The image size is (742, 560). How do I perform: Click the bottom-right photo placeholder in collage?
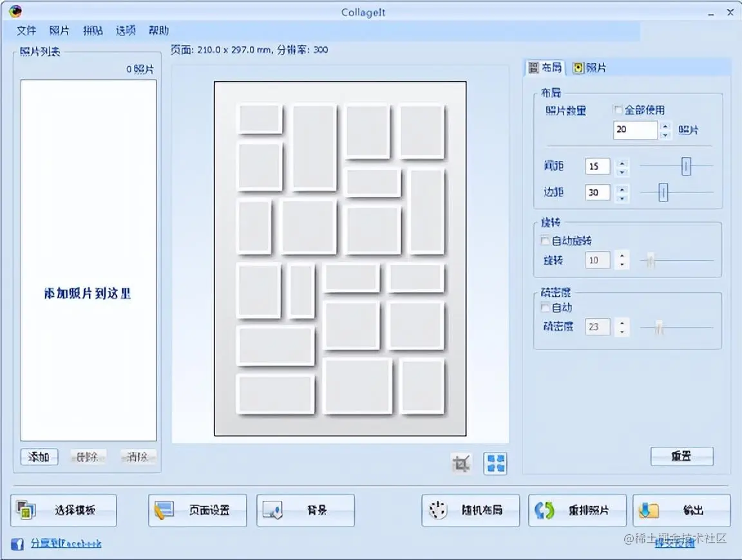[x=422, y=386]
